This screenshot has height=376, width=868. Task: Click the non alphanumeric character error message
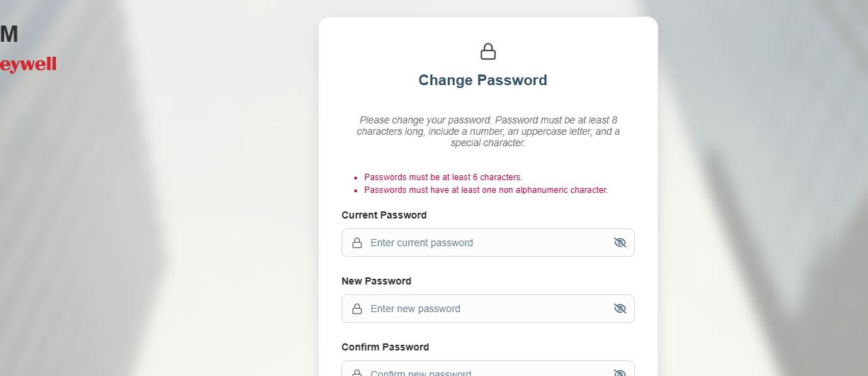(486, 190)
